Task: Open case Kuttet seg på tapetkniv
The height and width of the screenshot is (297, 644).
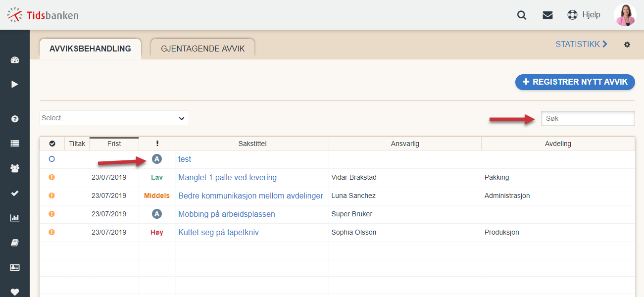Action: click(218, 232)
